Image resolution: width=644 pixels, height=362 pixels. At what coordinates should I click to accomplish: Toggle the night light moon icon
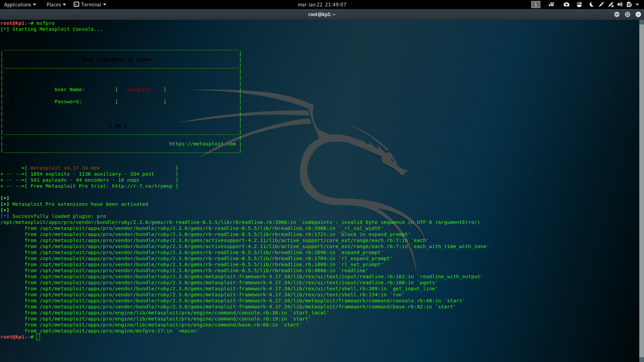[x=591, y=4]
